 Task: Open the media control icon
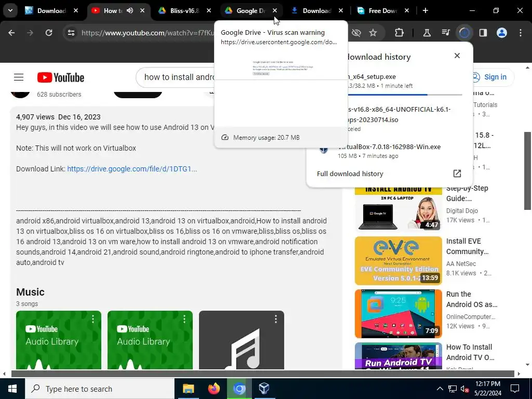point(446,33)
